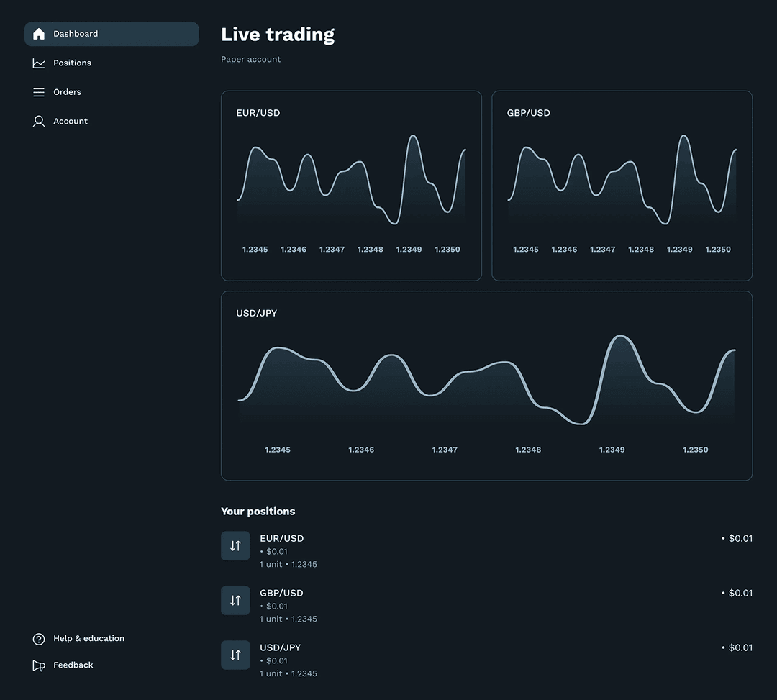Click the Paper account label
Image resolution: width=777 pixels, height=700 pixels.
point(250,59)
